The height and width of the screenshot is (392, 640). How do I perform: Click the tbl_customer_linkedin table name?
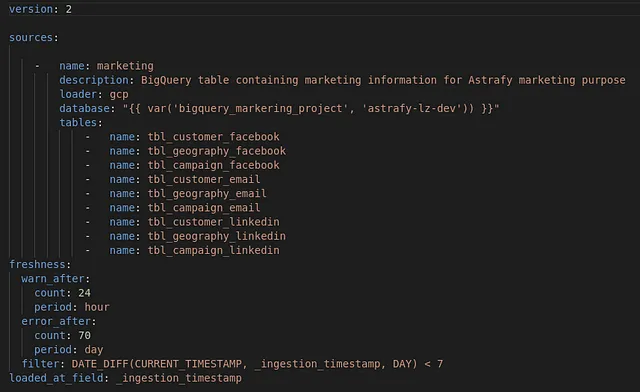pos(213,222)
